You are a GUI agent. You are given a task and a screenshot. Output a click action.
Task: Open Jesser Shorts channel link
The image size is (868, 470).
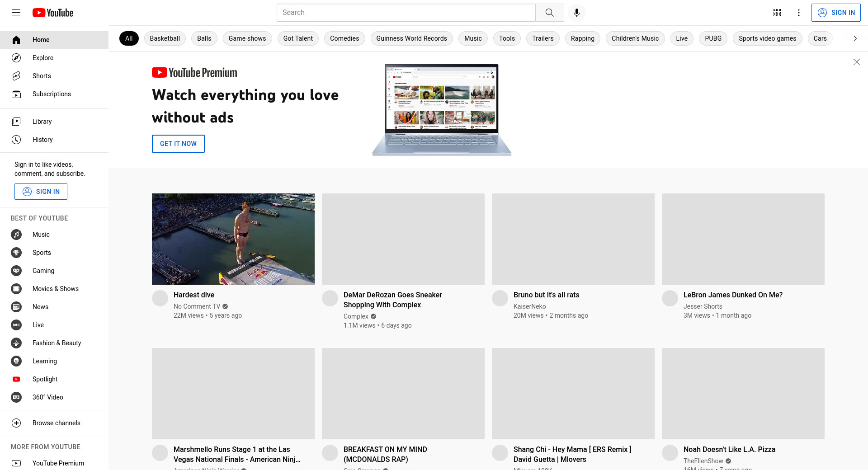[x=703, y=306]
